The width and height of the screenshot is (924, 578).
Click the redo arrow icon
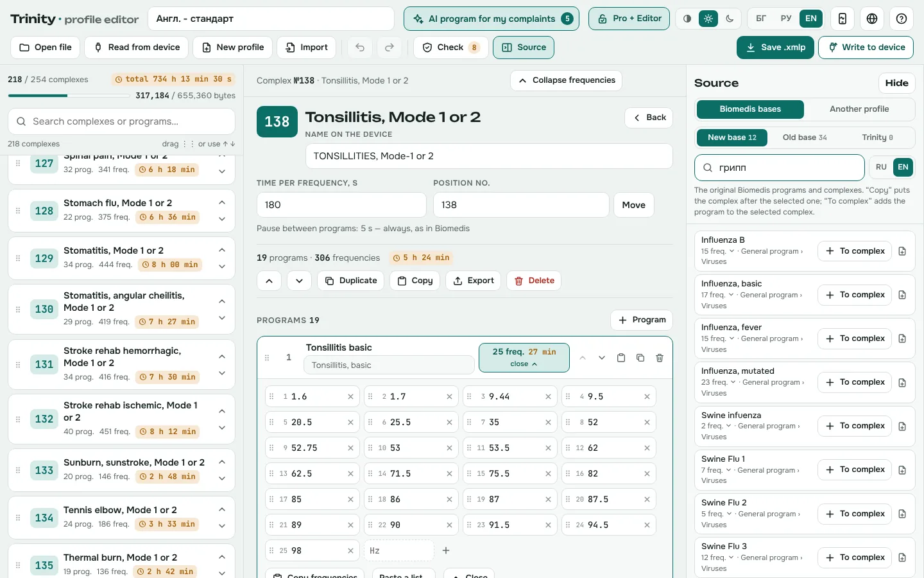(x=389, y=48)
